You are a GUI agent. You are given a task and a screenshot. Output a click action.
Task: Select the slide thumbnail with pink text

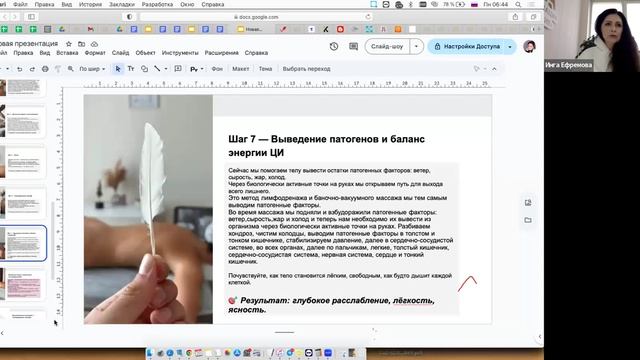23,284
